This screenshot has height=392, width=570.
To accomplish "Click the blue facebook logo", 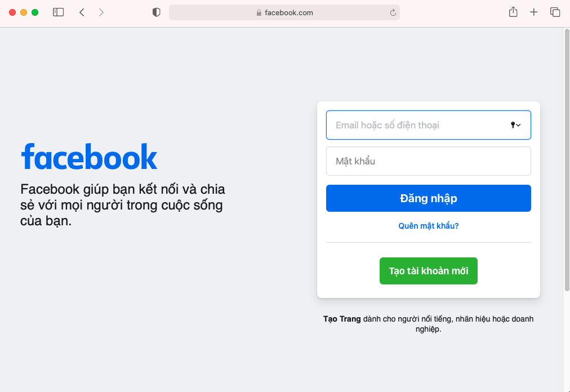I will coord(89,157).
